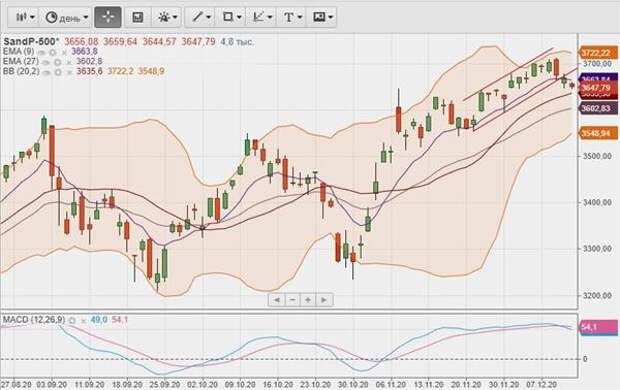Click the EMA (9) indicator label
This screenshot has width=620, height=390.
19,51
